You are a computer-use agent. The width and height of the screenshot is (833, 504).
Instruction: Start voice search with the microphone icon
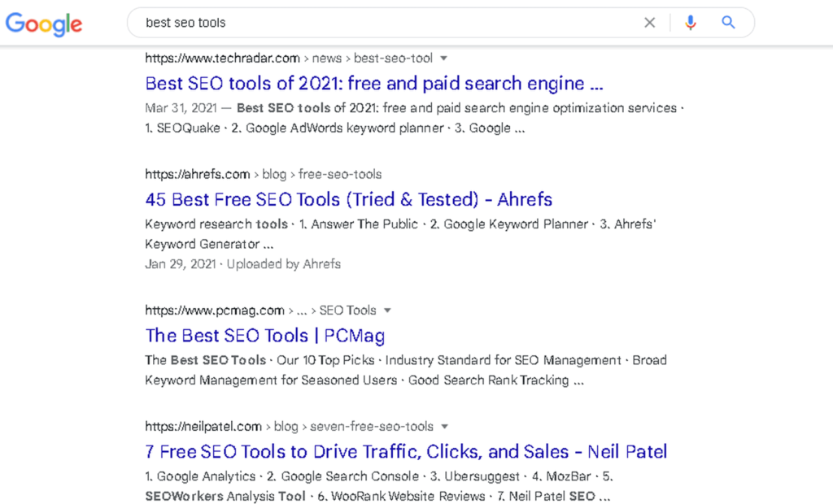(691, 23)
